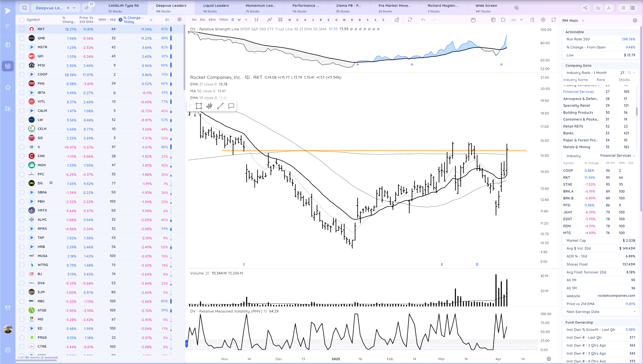Switch to CANSLIM Type RS tab
Image resolution: width=643 pixels, height=364 pixels.
tap(123, 8)
